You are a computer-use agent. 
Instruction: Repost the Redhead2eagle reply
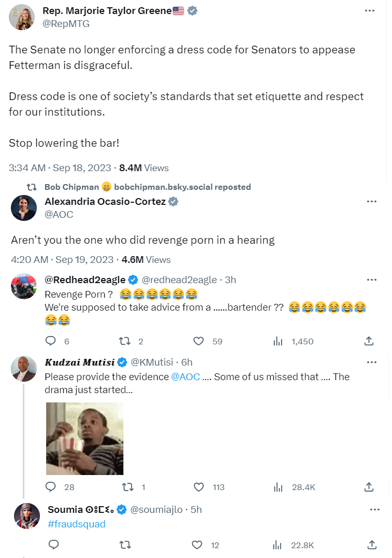pos(124,341)
